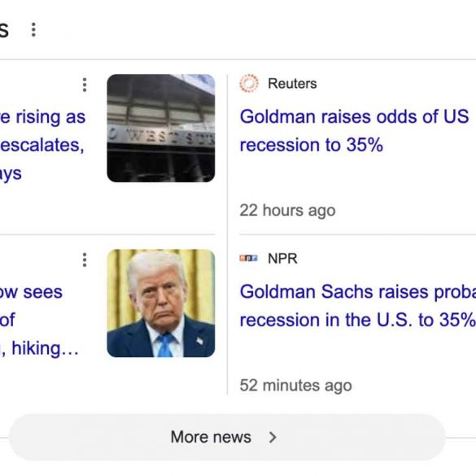Open 'Goldman raises odds of US recession' headline
This screenshot has height=476, width=476.
(x=354, y=131)
